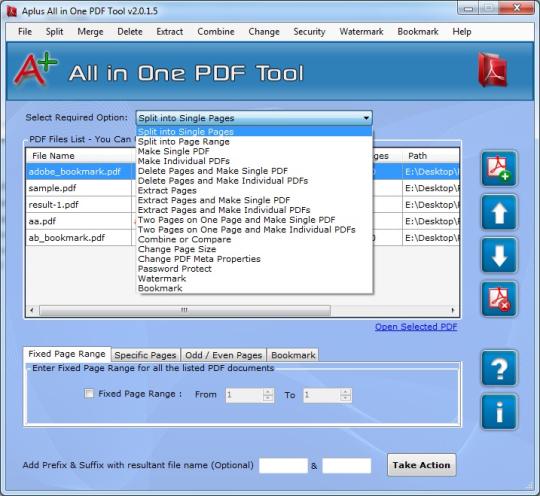
Task: Open the Bookmark menu in menu bar
Action: tap(418, 32)
